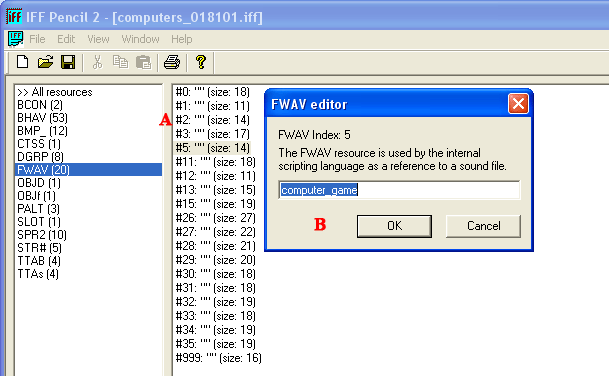This screenshot has height=376, width=609.
Task: Click the Print toolbar icon
Action: (x=172, y=62)
